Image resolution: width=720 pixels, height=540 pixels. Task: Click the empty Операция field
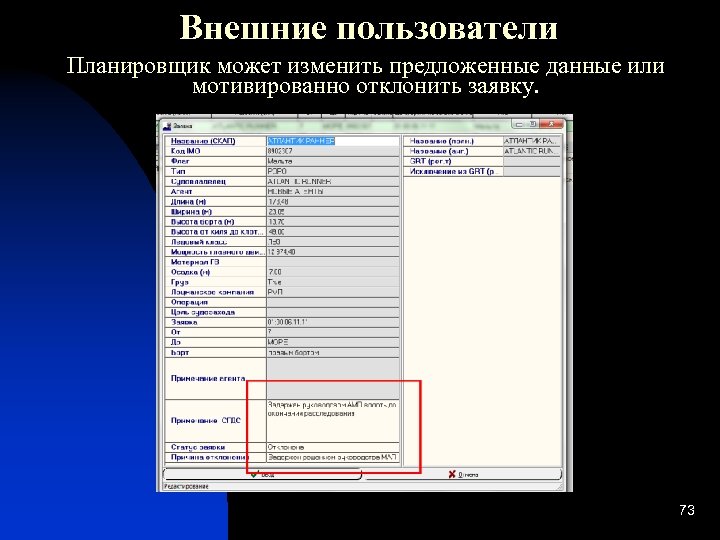(x=333, y=303)
